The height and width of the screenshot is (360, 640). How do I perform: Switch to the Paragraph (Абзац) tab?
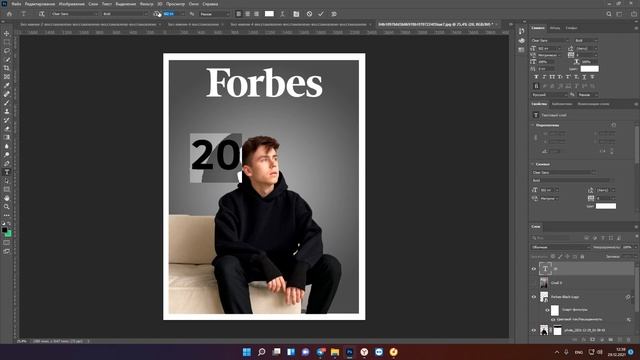[555, 28]
